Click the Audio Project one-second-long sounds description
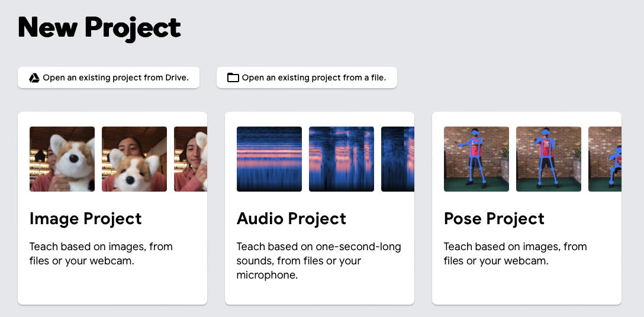The width and height of the screenshot is (644, 317). 318,260
